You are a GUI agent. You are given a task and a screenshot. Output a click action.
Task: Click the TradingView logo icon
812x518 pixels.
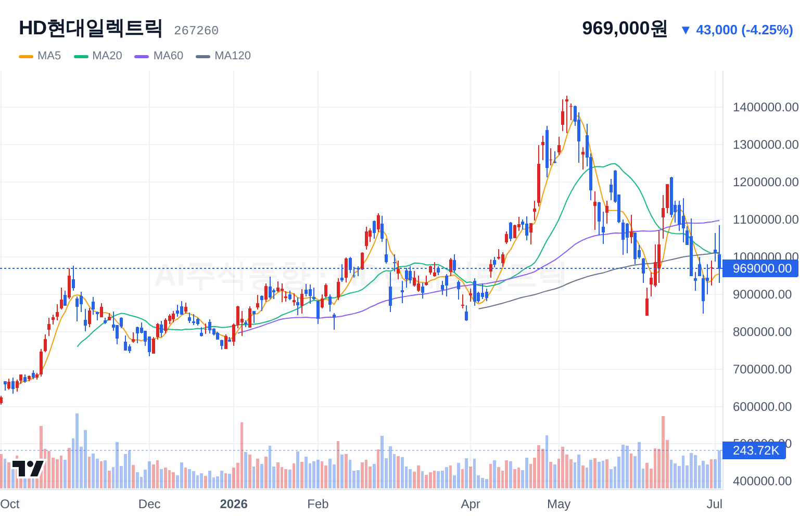[28, 468]
